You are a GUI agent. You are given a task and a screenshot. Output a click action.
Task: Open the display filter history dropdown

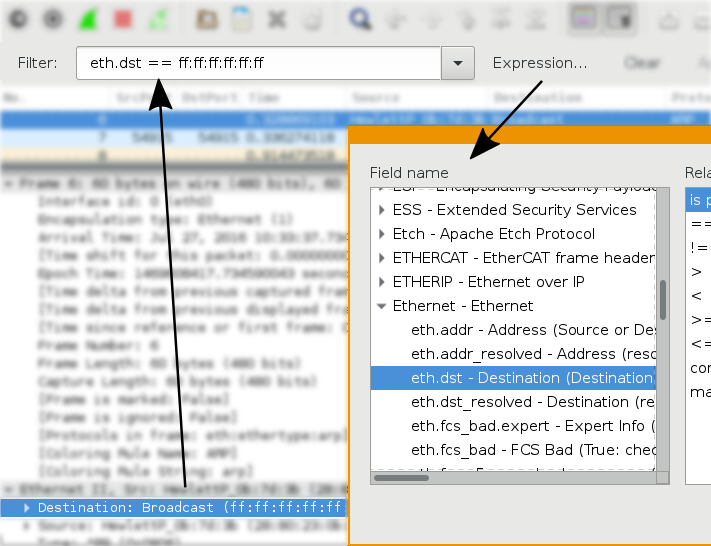(x=458, y=63)
